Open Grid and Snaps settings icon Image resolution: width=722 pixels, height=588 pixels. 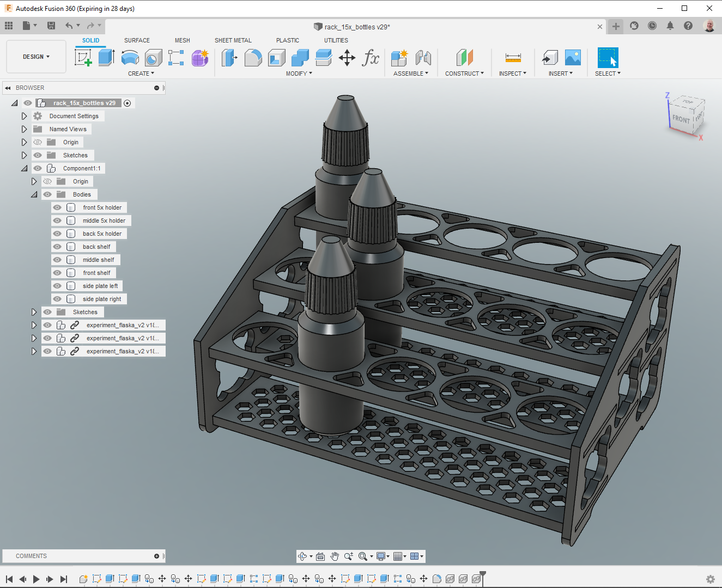[x=398, y=556]
